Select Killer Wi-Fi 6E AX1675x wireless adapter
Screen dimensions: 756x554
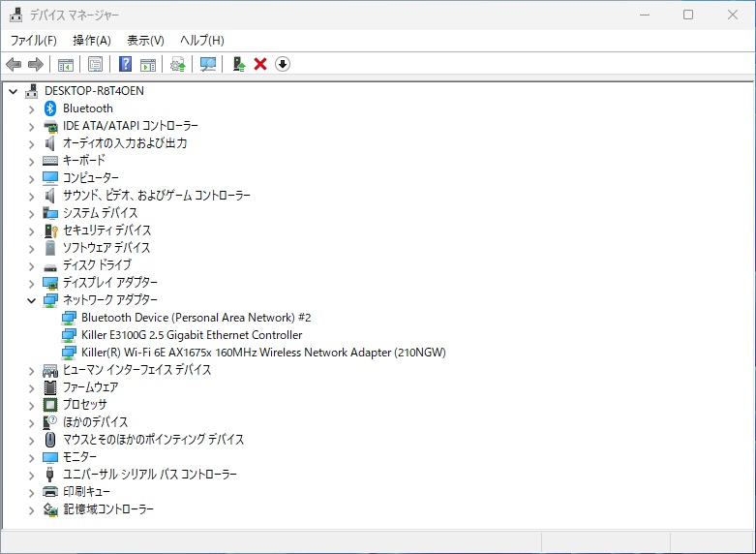[x=263, y=353]
